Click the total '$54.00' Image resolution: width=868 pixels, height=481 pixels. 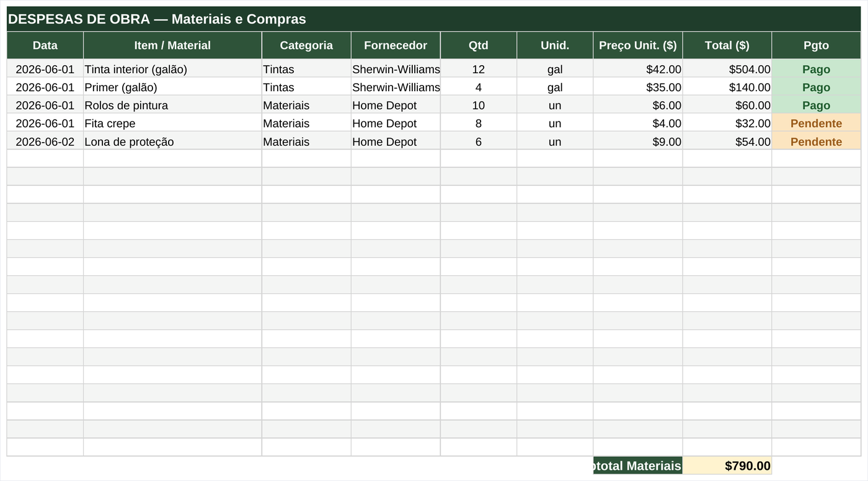pos(727,141)
